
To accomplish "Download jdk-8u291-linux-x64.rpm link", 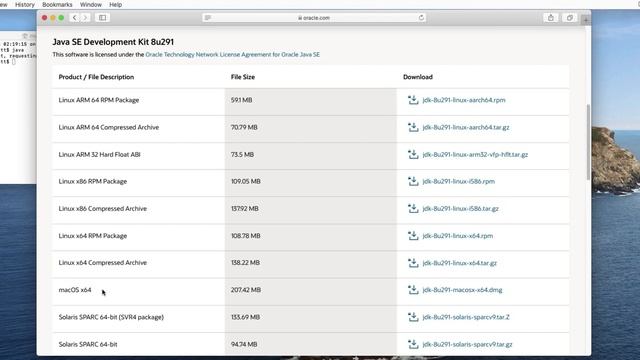I will (x=458, y=236).
